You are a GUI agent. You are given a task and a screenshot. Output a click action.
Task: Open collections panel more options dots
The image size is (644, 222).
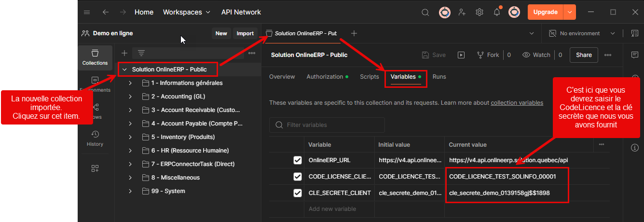(x=252, y=53)
